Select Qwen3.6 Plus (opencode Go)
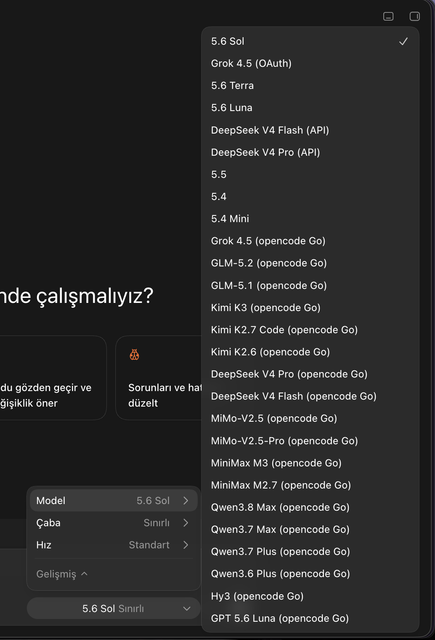 [310, 573]
